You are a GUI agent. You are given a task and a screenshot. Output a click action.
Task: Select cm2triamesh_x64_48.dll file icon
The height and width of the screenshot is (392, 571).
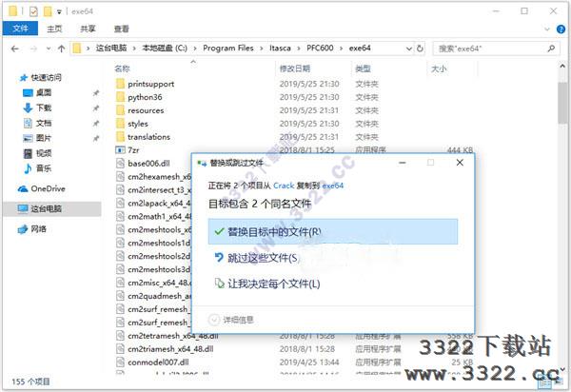pos(120,349)
